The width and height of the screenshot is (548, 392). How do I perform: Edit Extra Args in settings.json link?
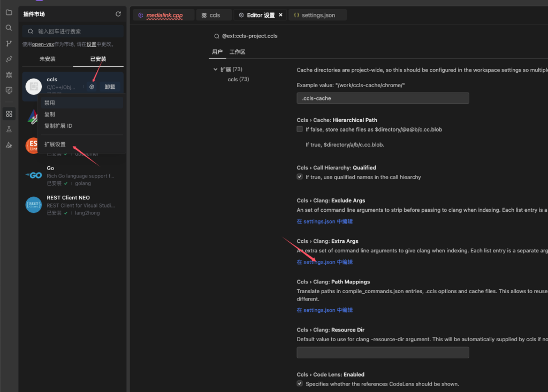[325, 262]
